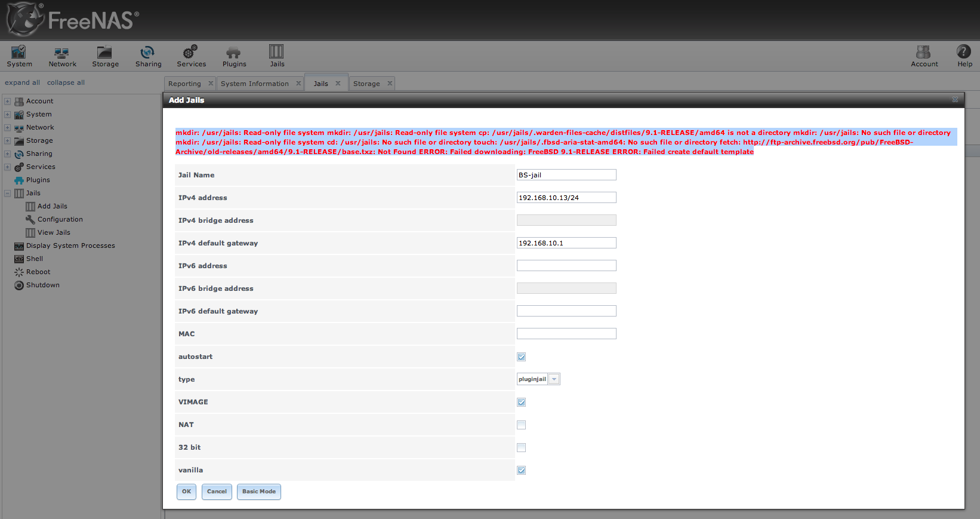Collapse the Jails tree node
The height and width of the screenshot is (519, 980).
coord(8,194)
